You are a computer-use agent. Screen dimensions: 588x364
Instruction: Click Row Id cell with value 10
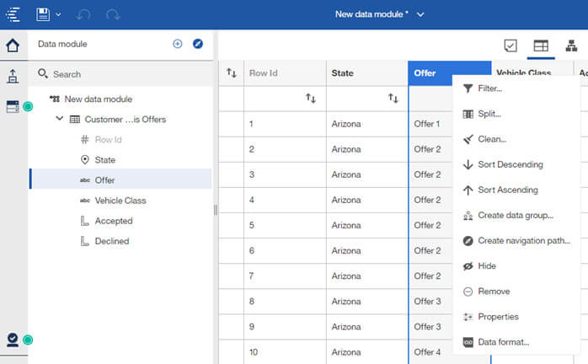[285, 352]
